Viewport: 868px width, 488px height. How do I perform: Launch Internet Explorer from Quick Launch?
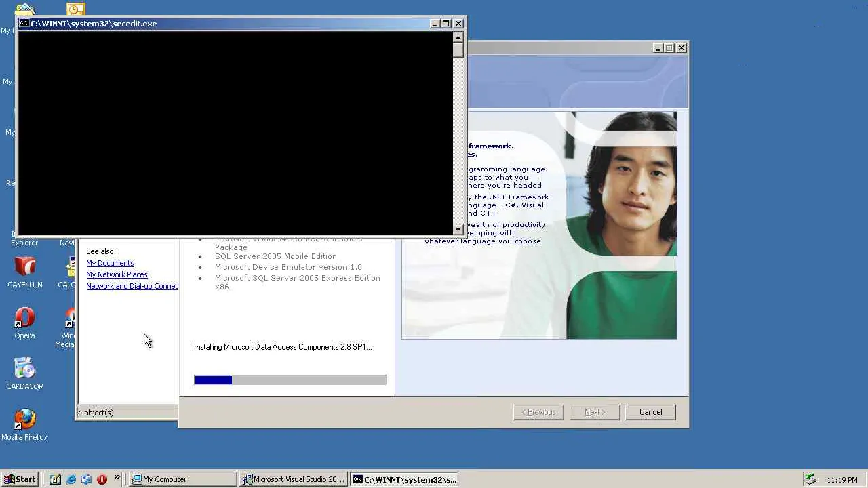click(x=71, y=479)
